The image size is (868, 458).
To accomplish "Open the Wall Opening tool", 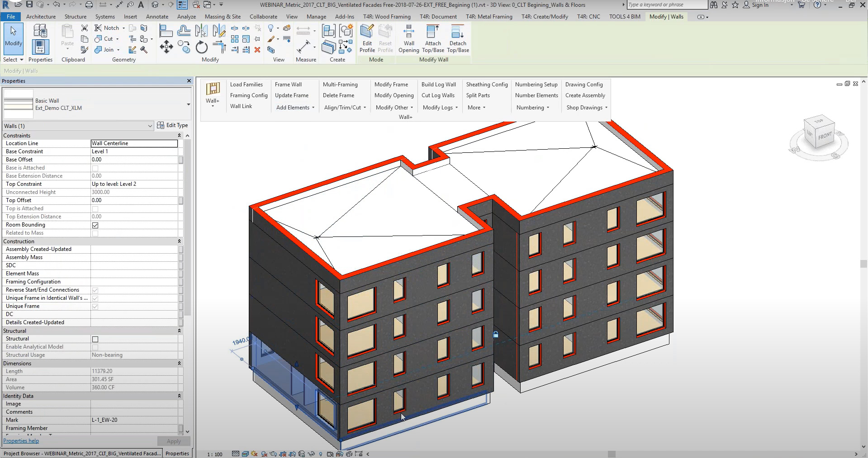I will tap(408, 38).
